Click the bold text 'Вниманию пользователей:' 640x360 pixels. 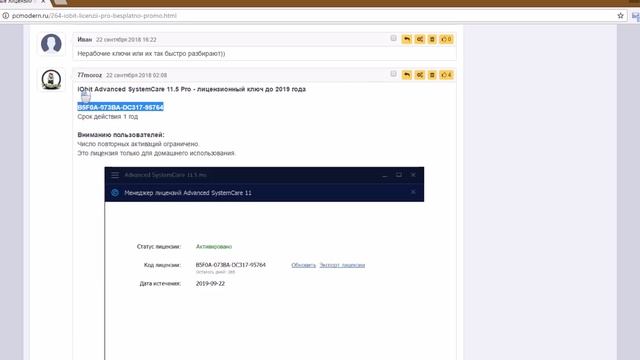pos(121,135)
